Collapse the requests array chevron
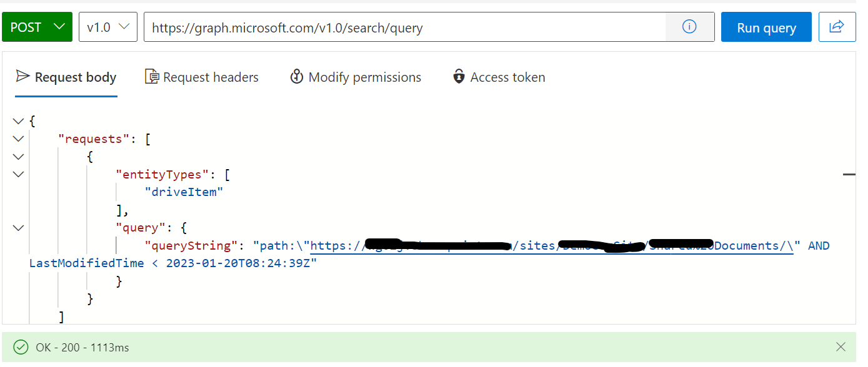The width and height of the screenshot is (868, 367). 18,139
